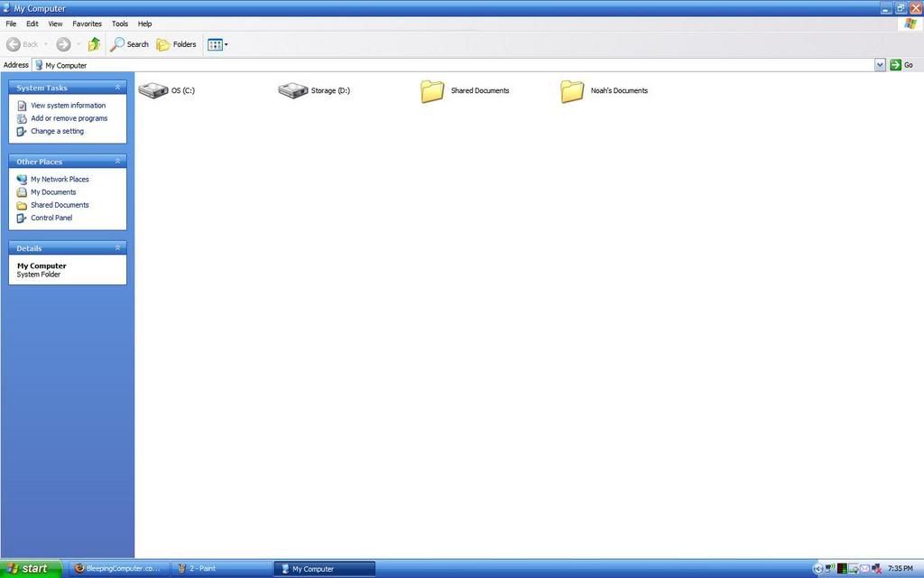Screen dimensions: 924x578
Task: Click inside the Address field
Action: point(454,65)
